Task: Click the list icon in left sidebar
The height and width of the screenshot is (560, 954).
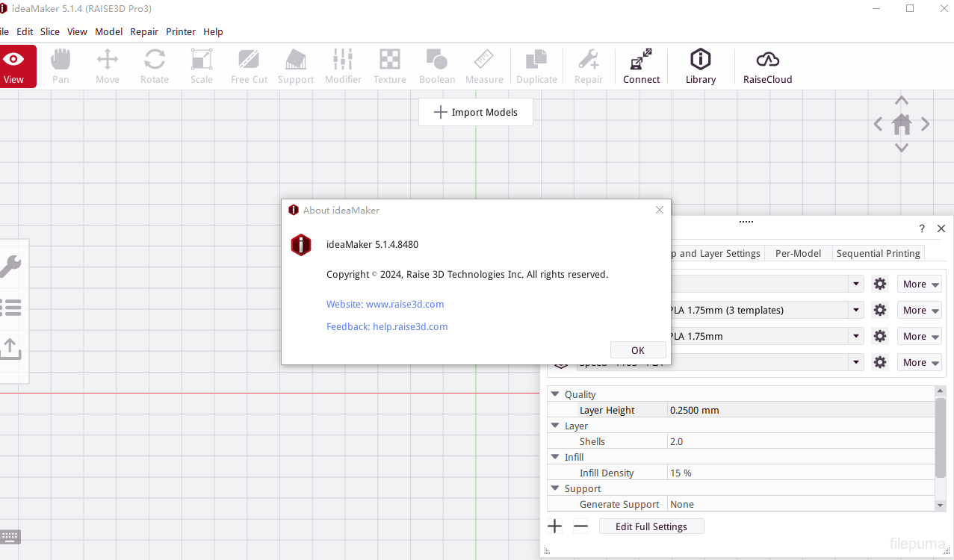Action: pyautogui.click(x=11, y=307)
